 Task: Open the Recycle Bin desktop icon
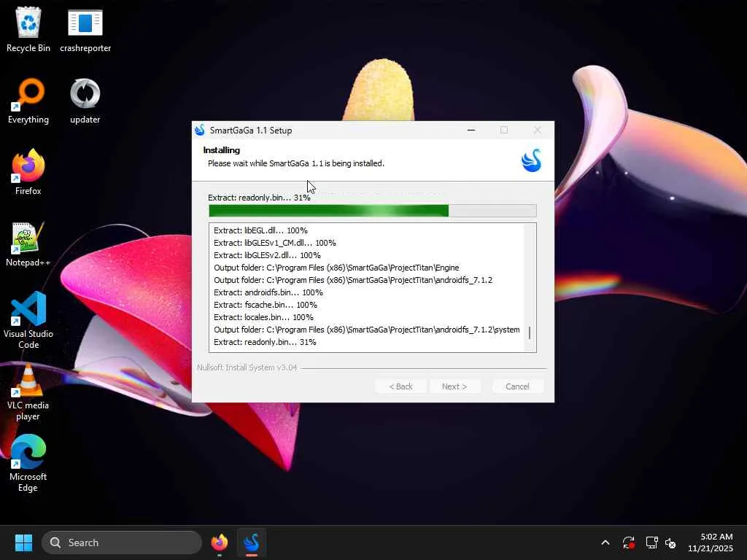(28, 29)
